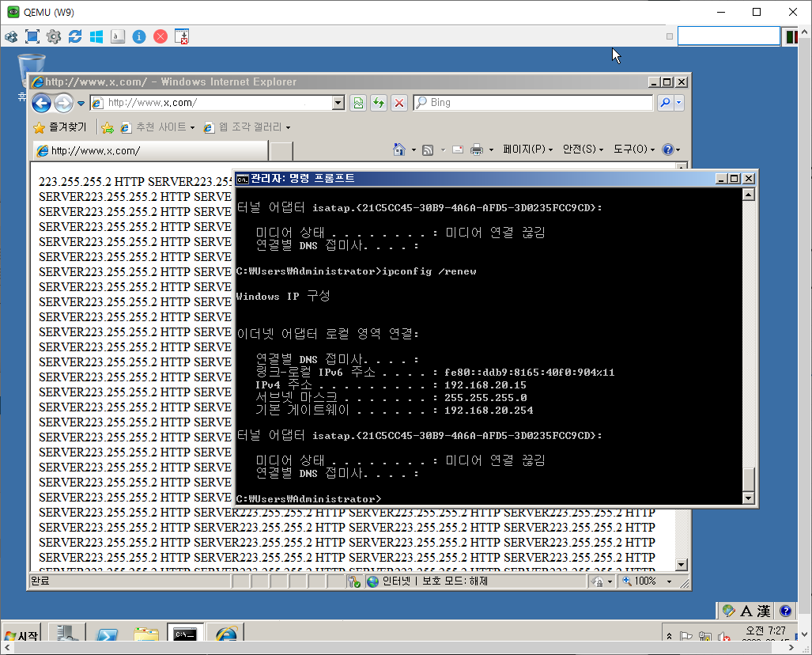
Task: Click the subnet mask 255.255.255.0
Action: (485, 398)
